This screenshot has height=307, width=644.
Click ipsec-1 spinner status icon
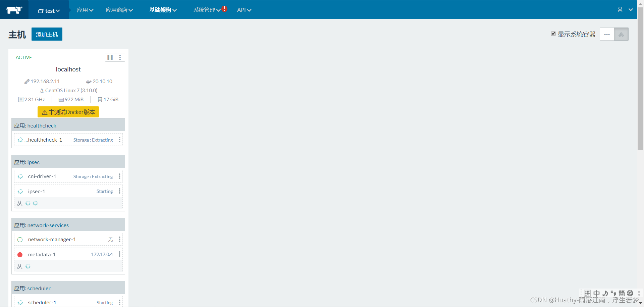pyautogui.click(x=20, y=191)
